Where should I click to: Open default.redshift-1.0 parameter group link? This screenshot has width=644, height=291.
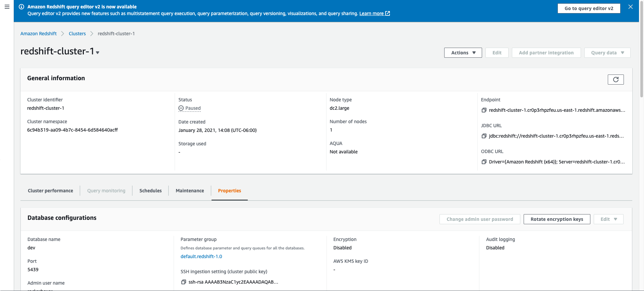(201, 256)
